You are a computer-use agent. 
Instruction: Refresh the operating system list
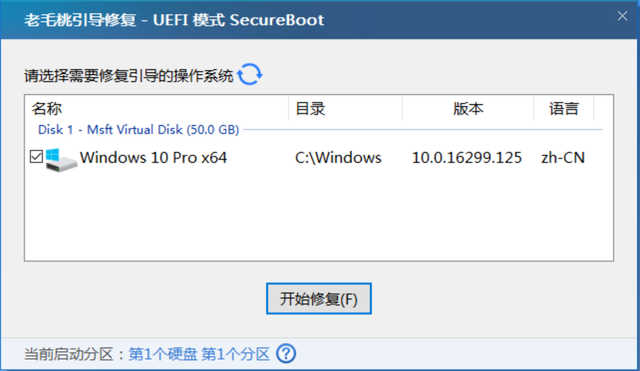250,74
